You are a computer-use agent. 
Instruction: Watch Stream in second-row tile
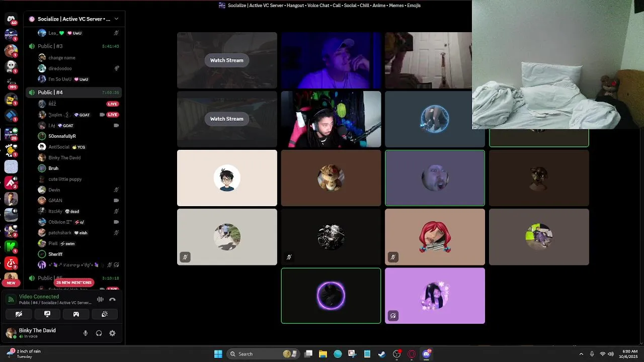(226, 119)
